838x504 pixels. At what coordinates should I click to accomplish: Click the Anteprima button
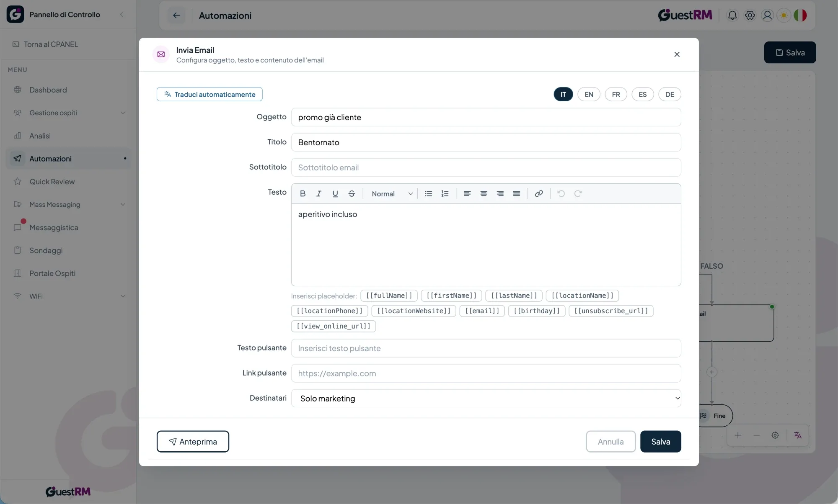point(193,441)
